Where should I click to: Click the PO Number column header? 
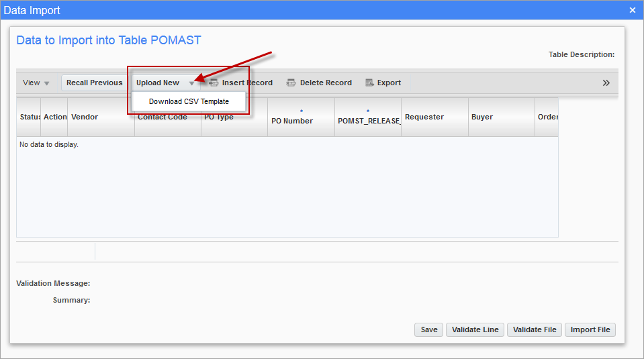(x=301, y=117)
